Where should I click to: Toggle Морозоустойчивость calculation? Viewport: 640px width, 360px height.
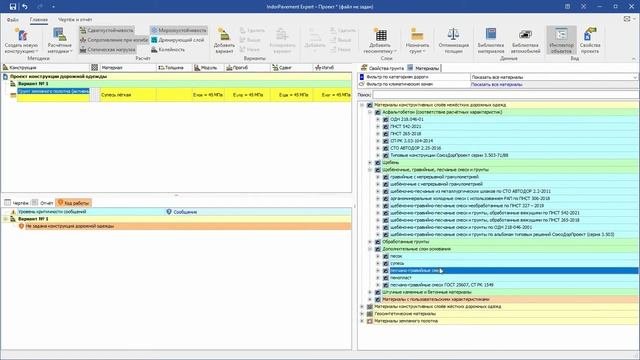coord(179,30)
